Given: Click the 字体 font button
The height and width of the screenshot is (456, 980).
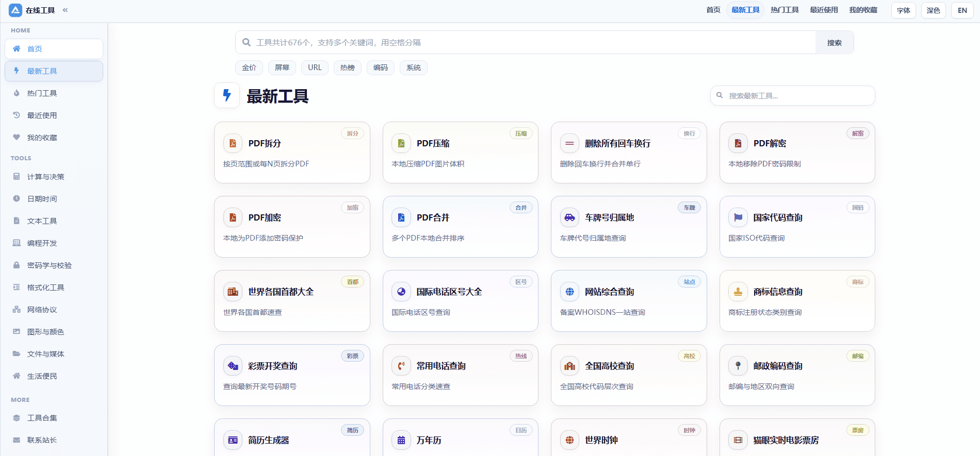Looking at the screenshot, I should (x=904, y=10).
